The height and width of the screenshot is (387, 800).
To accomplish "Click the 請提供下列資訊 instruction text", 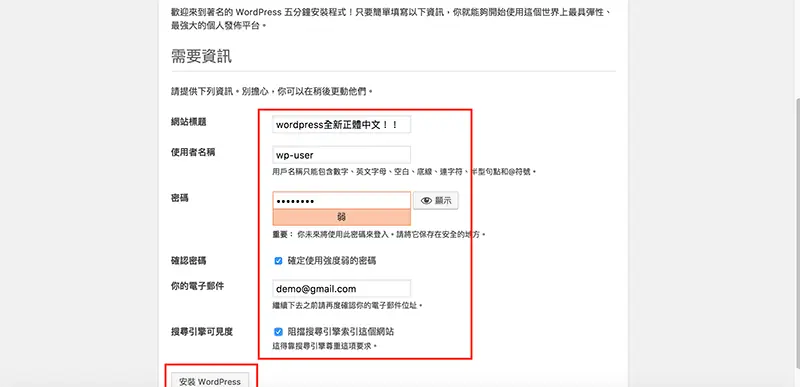I will click(x=272, y=92).
